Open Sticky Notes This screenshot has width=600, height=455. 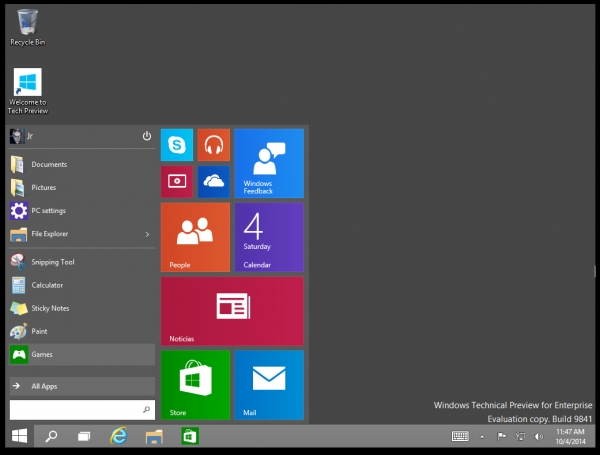coord(82,308)
